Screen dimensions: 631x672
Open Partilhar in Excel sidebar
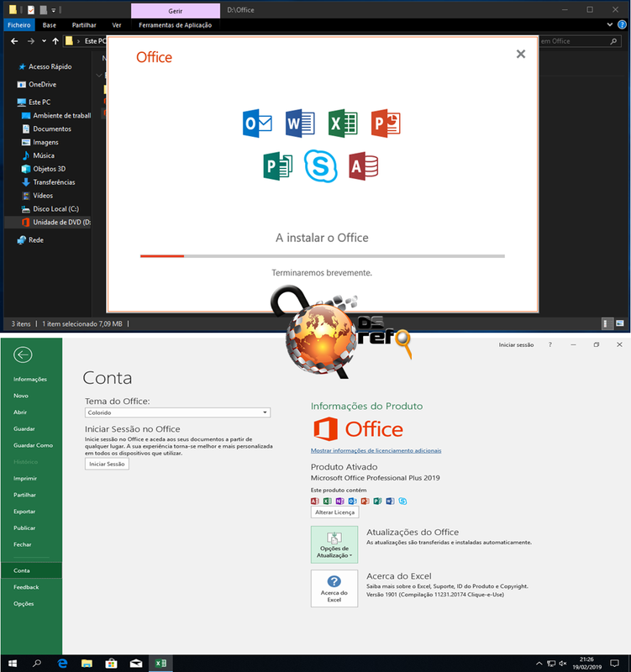point(25,495)
